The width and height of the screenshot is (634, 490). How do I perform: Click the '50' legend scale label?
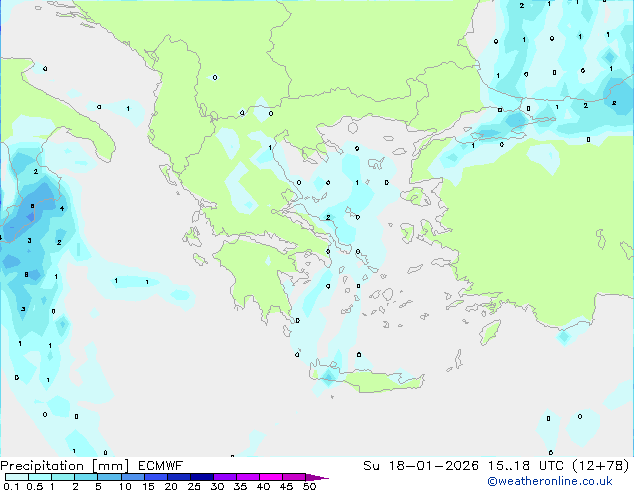point(309,486)
